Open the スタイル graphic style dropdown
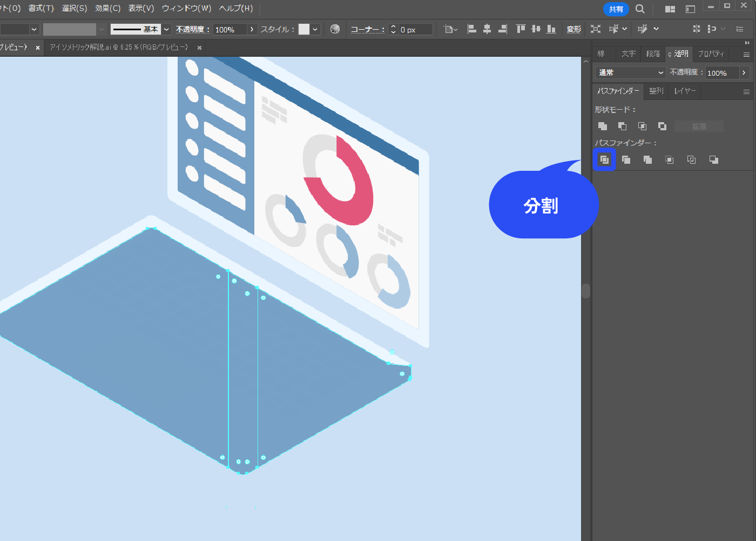The width and height of the screenshot is (756, 541). (315, 29)
